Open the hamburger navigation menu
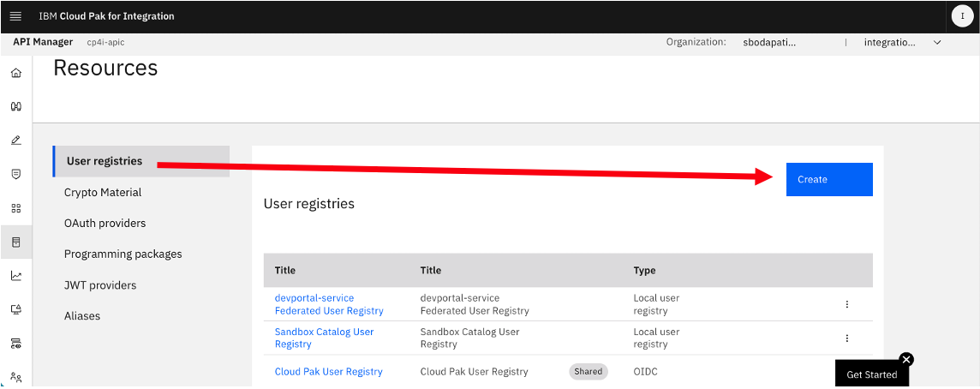Screen dimensions: 980x389 pyautogui.click(x=16, y=16)
